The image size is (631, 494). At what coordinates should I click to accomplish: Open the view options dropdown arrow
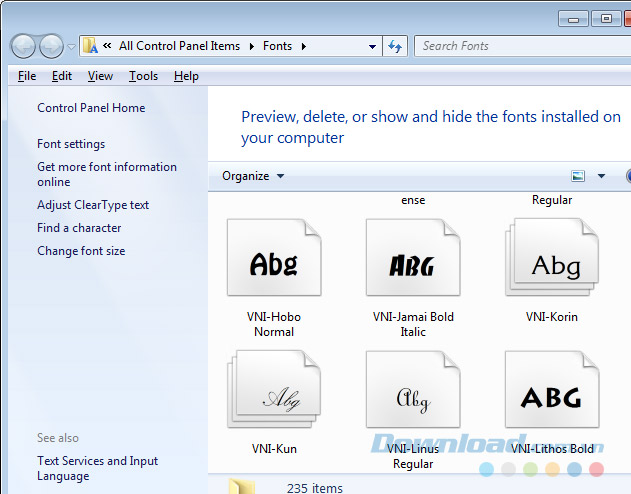click(601, 176)
